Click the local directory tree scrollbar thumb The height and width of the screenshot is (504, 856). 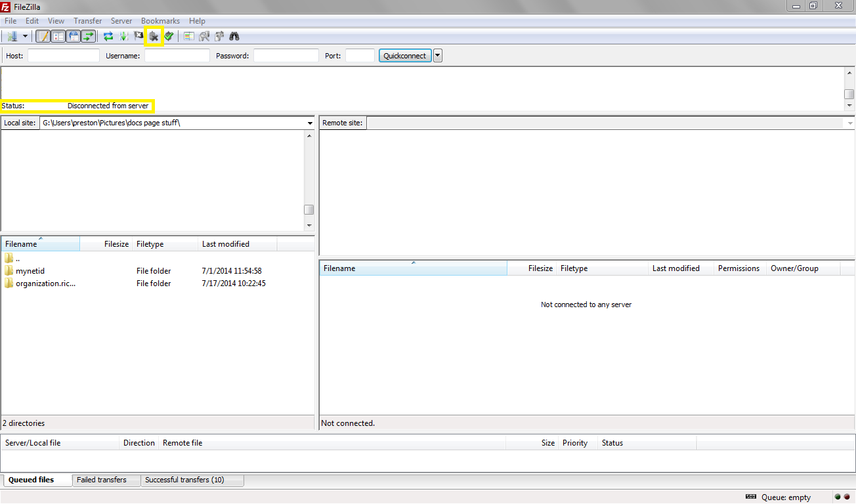[x=309, y=210]
